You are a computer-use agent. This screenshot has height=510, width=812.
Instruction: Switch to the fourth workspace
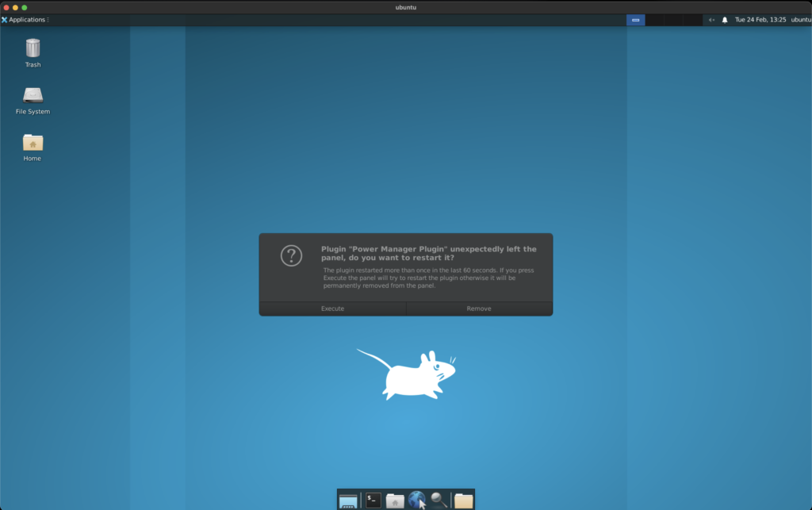pos(692,20)
